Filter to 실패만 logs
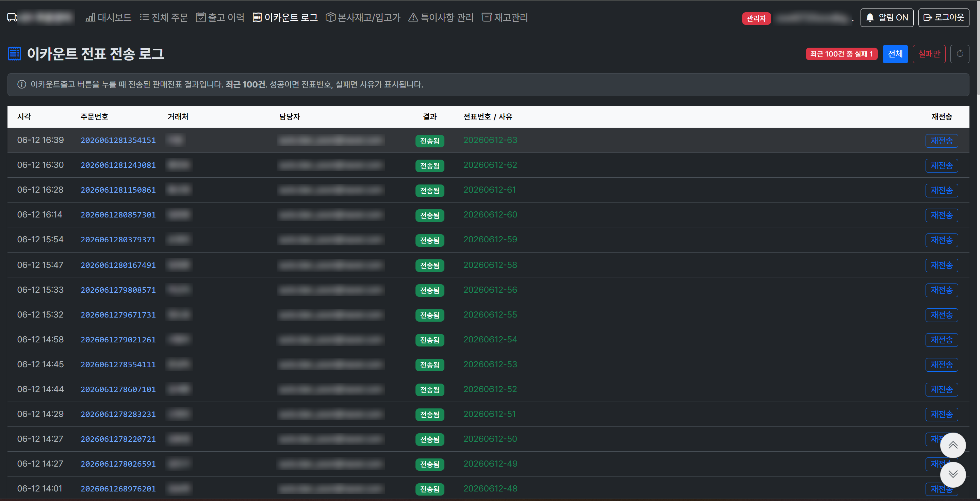Image resolution: width=980 pixels, height=501 pixels. [929, 54]
